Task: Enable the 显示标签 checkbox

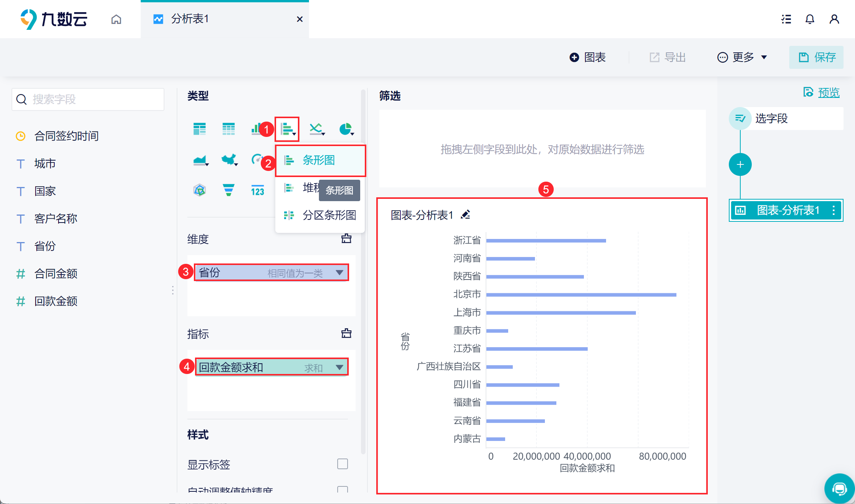Action: pyautogui.click(x=343, y=464)
